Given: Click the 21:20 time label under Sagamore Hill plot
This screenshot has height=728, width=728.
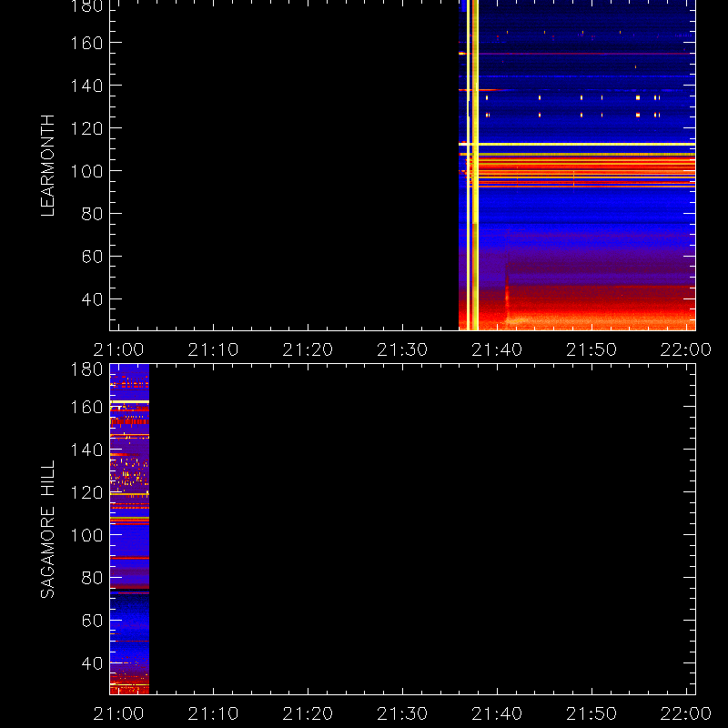Looking at the screenshot, I should (x=308, y=713).
